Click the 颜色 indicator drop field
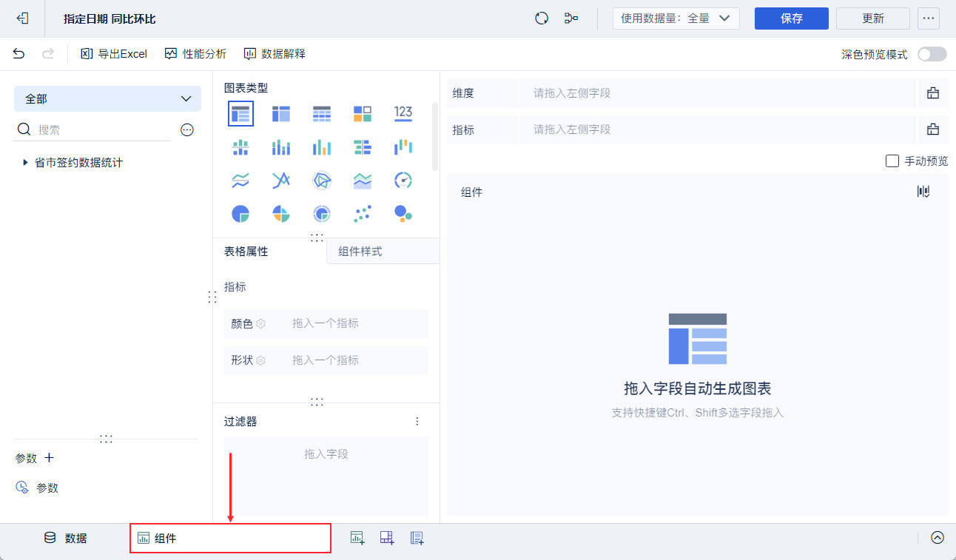The height and width of the screenshot is (560, 956). (x=357, y=323)
